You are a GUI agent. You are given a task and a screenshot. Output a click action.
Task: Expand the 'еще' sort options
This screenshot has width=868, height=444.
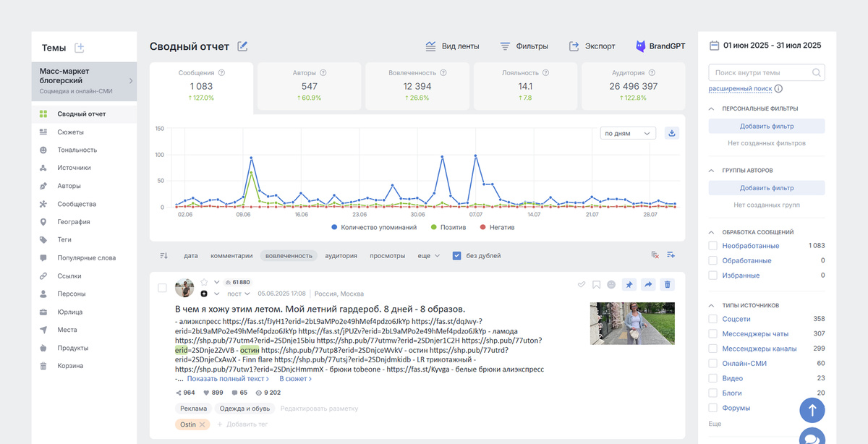pos(429,255)
